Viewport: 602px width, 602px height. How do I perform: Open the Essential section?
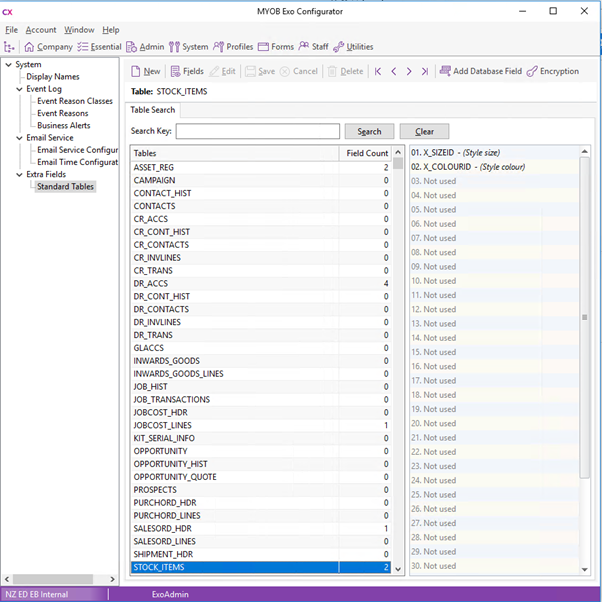(99, 47)
